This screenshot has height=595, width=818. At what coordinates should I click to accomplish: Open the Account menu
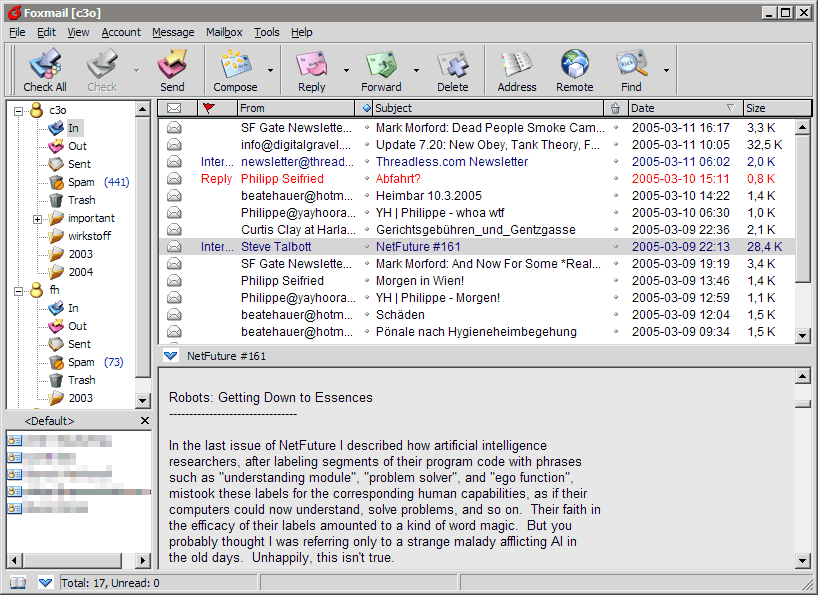tap(121, 32)
